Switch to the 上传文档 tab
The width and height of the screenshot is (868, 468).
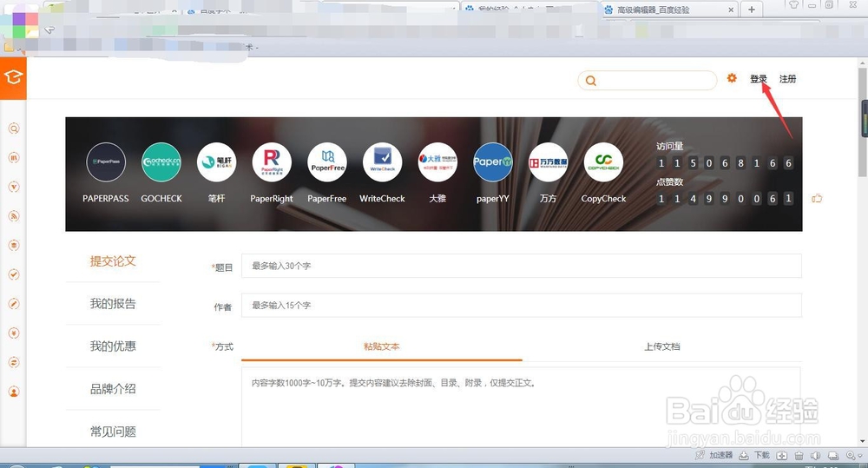pyautogui.click(x=662, y=346)
